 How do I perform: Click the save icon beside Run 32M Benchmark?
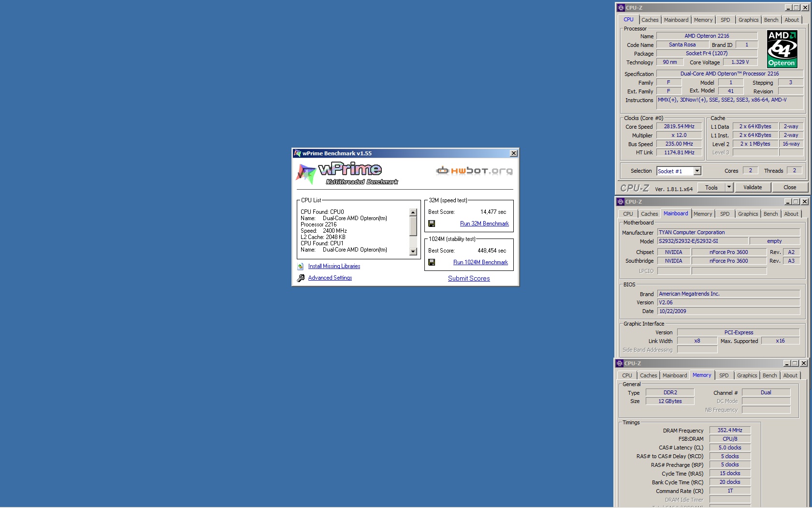(x=432, y=224)
